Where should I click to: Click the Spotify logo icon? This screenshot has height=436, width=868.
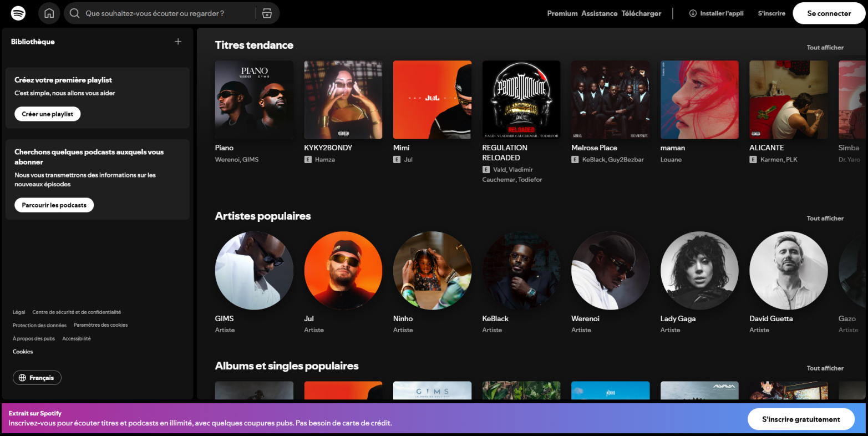click(x=18, y=13)
